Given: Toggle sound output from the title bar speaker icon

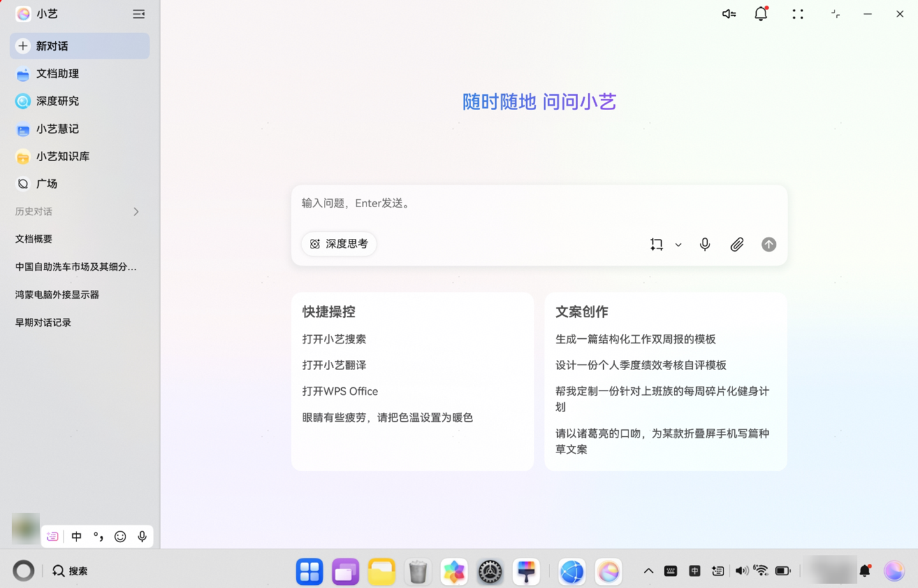Looking at the screenshot, I should coord(729,13).
